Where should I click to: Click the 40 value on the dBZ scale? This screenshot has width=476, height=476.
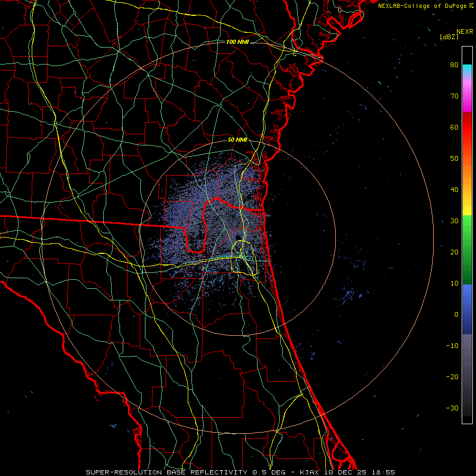[454, 190]
